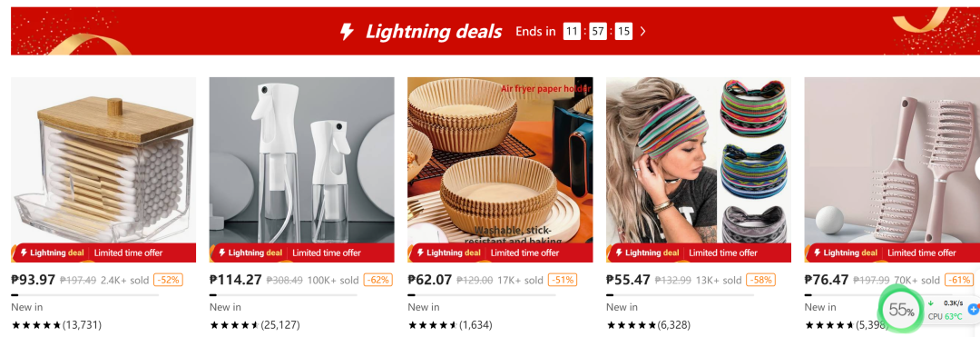Open pink hair brush product image

click(892, 160)
